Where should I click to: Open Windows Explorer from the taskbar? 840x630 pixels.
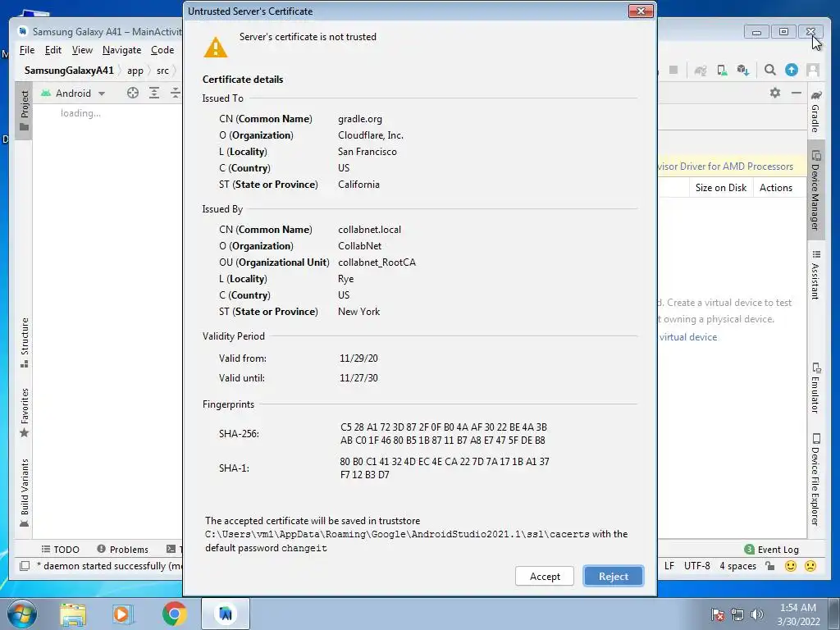(x=73, y=614)
